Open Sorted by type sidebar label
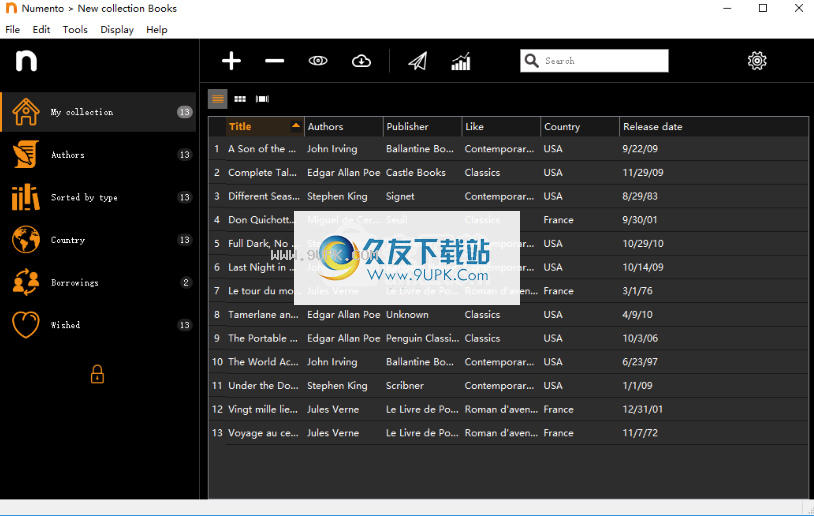The width and height of the screenshot is (814, 516). [84, 197]
